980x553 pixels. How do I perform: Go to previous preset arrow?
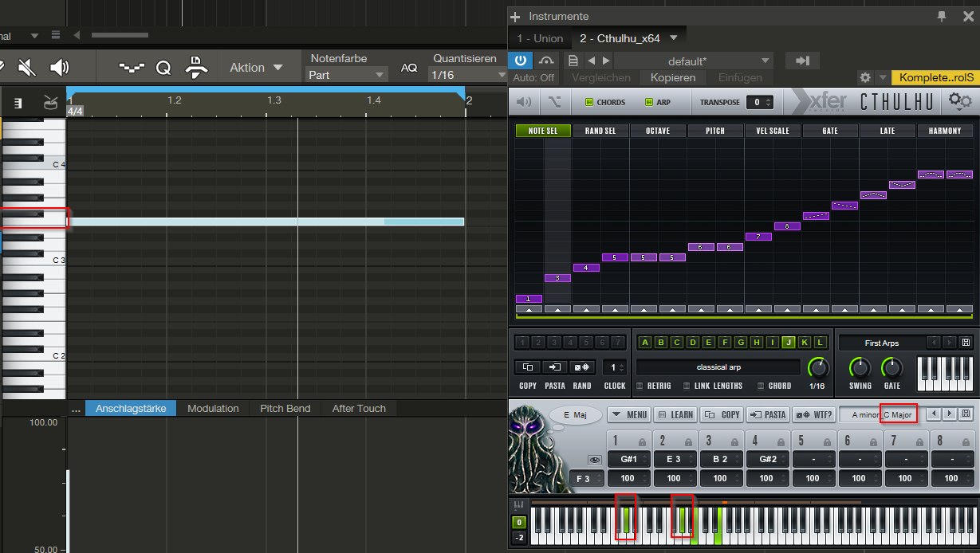point(592,61)
